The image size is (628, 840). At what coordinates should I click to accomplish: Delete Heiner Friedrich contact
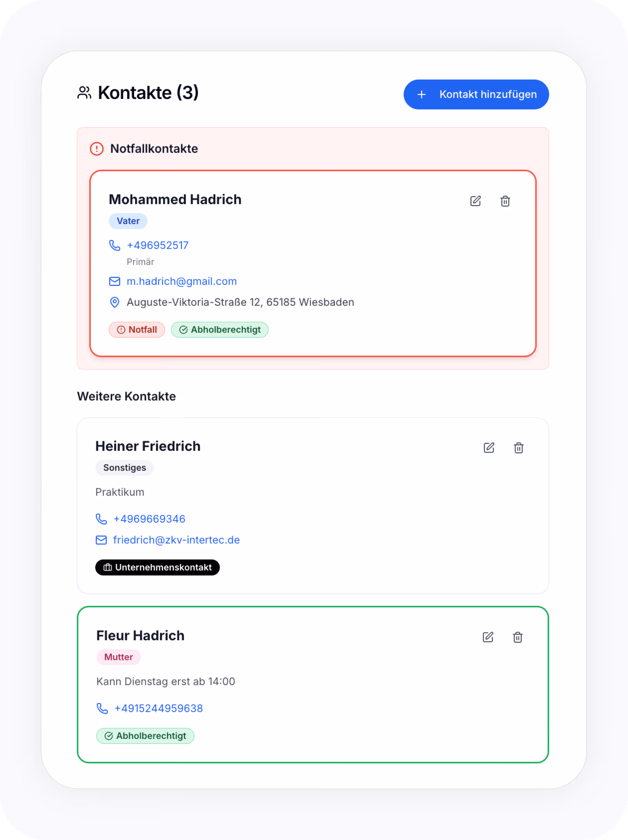(519, 448)
